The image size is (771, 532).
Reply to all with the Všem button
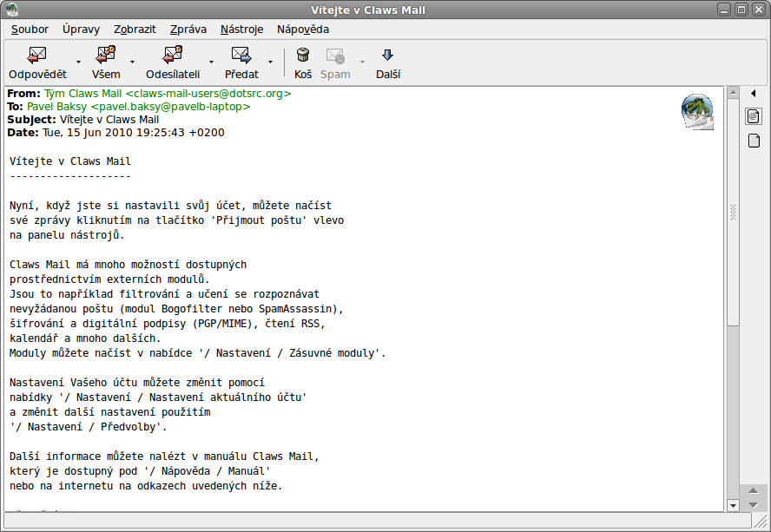coord(106,56)
